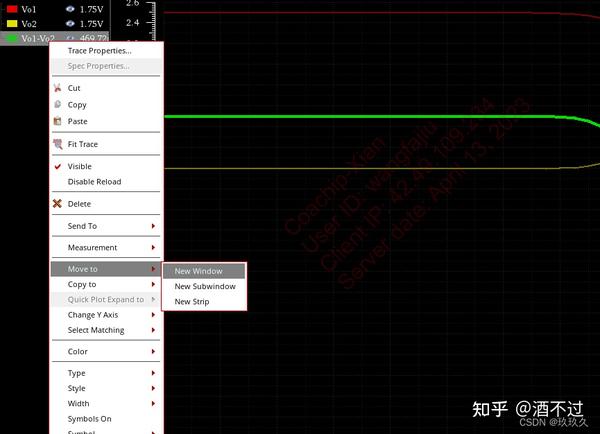
Task: Expand the Measurement submenu arrow
Action: coord(153,247)
